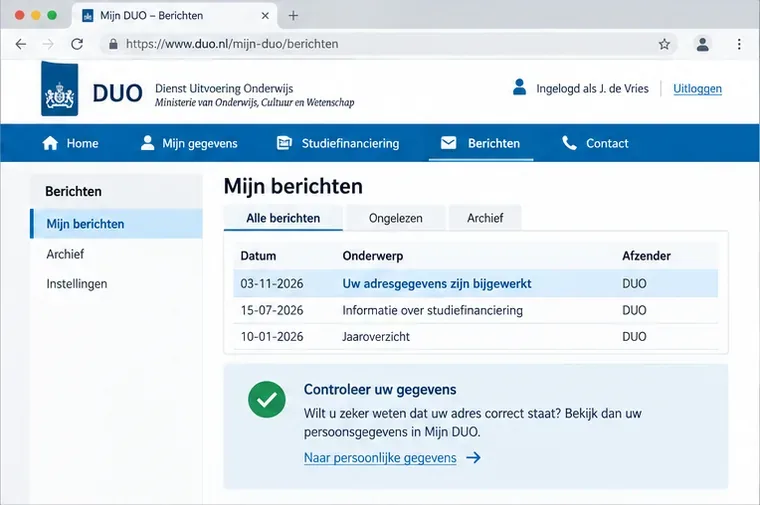Click the DUO wordmark text

click(117, 93)
